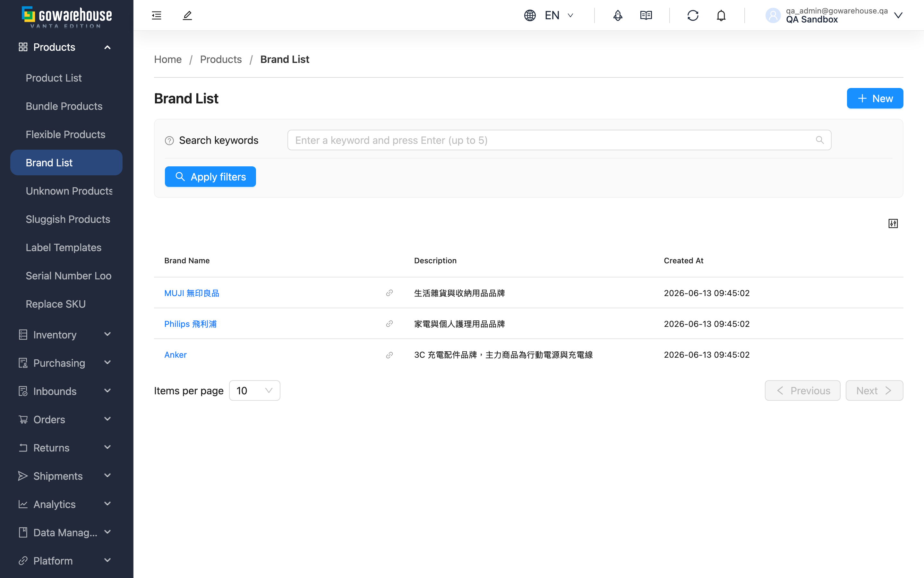The image size is (924, 578).
Task: Click the Created At column header
Action: (683, 261)
